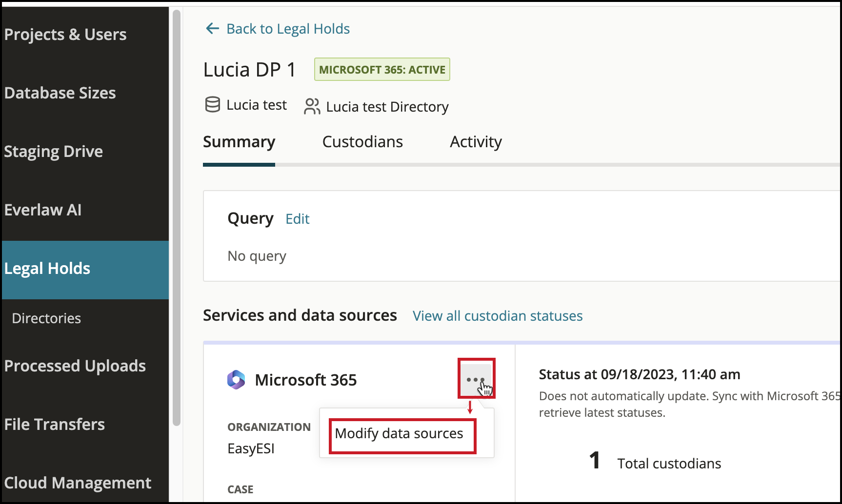Open Cloud Management in sidebar
The image size is (842, 504).
click(x=85, y=482)
